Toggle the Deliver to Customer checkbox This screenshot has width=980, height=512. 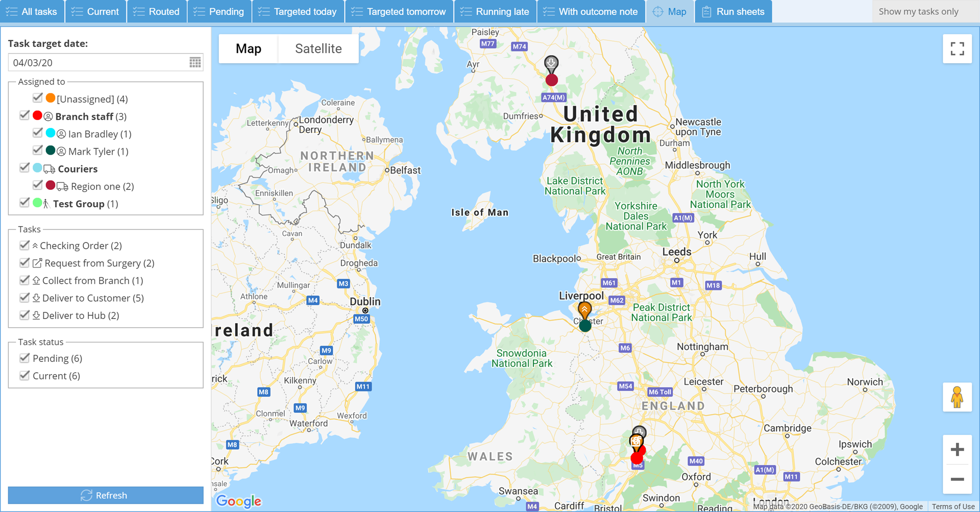click(x=24, y=297)
